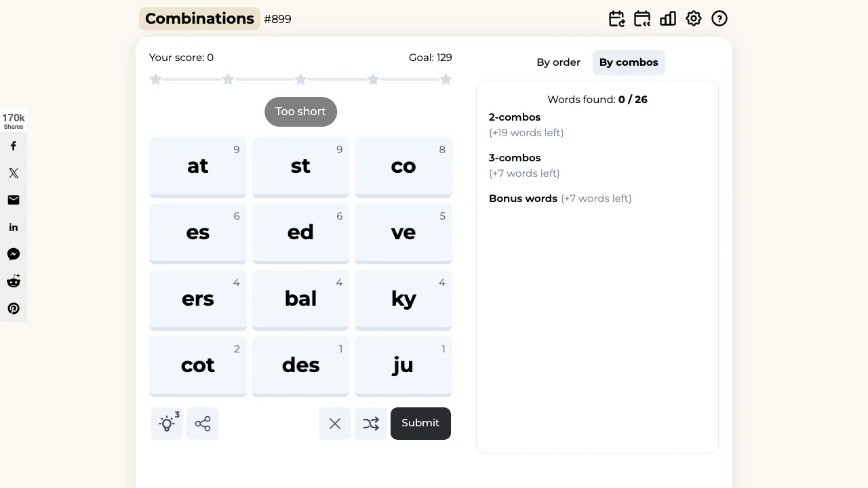Click the share puzzle icon
The image size is (868, 488).
(x=203, y=424)
